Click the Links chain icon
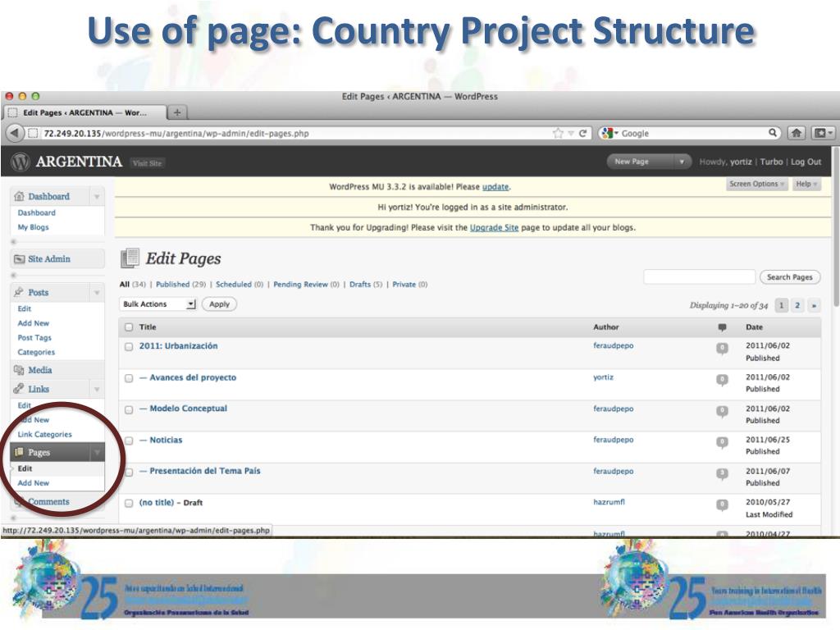This screenshot has width=840, height=630. click(20, 388)
